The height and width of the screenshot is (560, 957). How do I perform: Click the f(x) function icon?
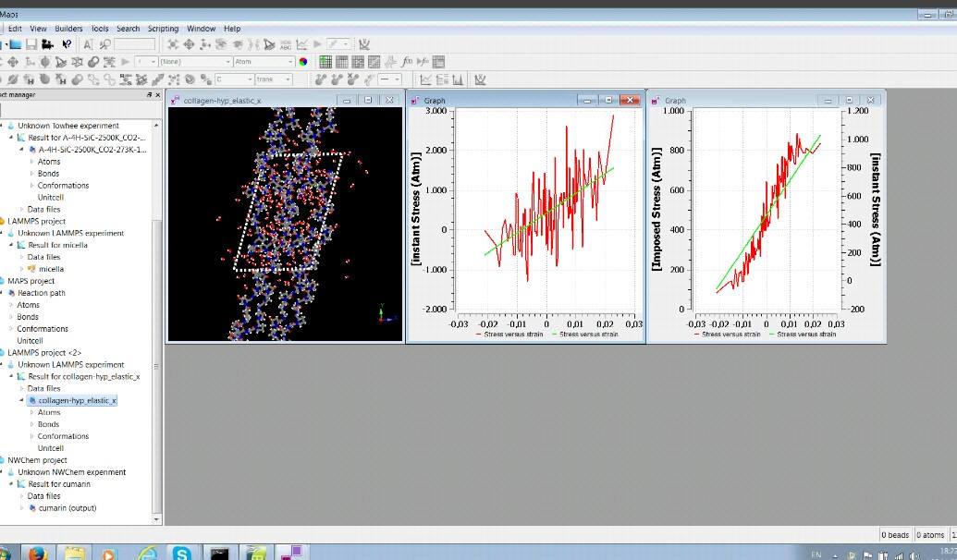[407, 62]
